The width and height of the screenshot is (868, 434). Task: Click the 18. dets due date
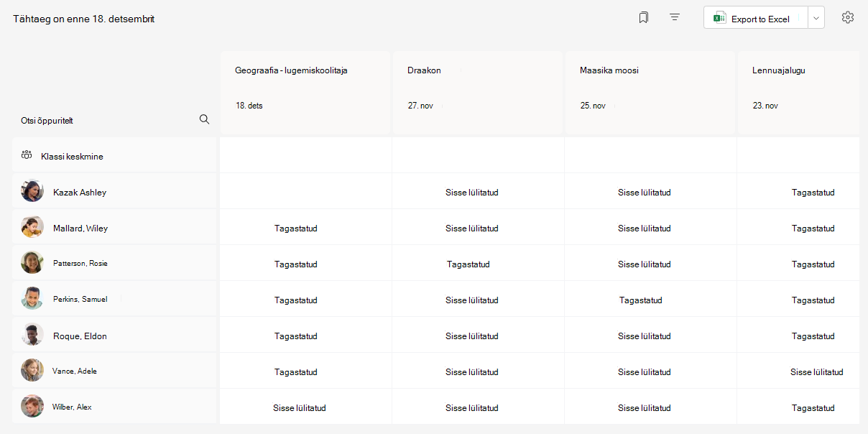click(x=249, y=106)
